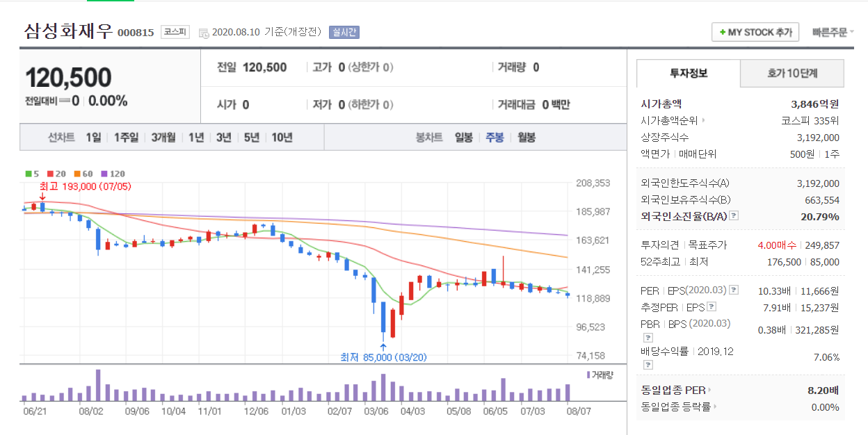Select the 1일 line chart period

click(x=93, y=138)
